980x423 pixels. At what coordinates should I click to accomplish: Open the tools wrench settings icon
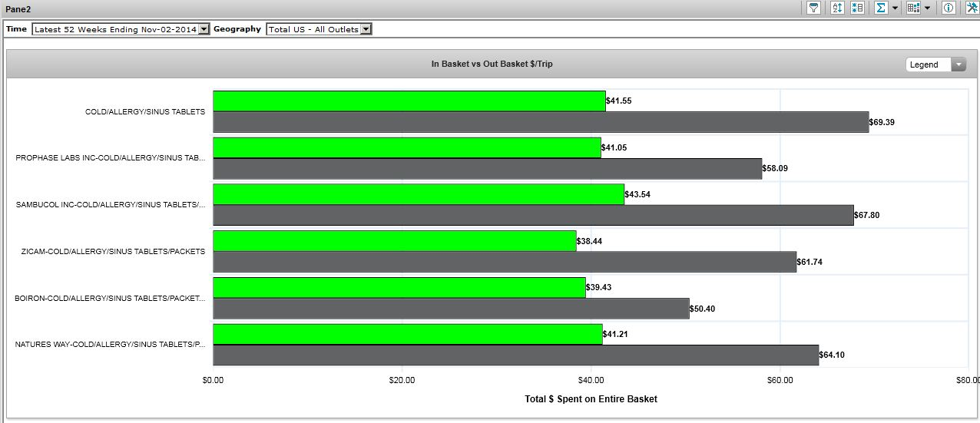click(x=971, y=8)
